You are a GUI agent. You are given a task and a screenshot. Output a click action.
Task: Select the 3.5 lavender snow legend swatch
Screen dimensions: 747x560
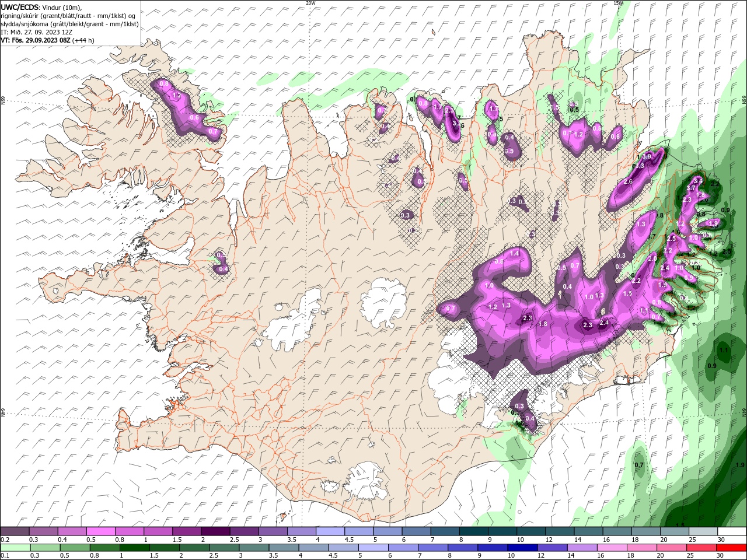(301, 531)
